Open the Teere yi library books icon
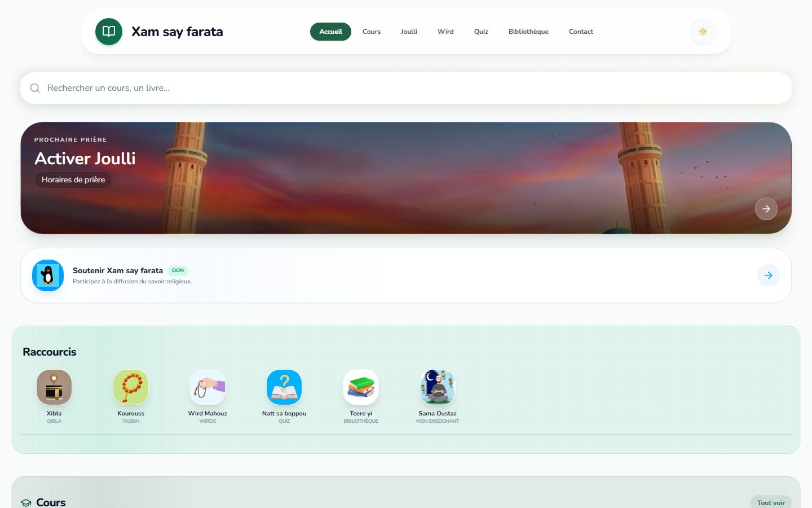This screenshot has width=812, height=508. point(361,387)
